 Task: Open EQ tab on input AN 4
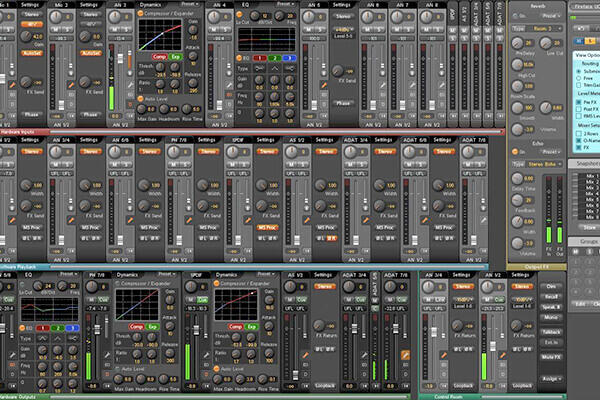pyautogui.click(x=246, y=5)
